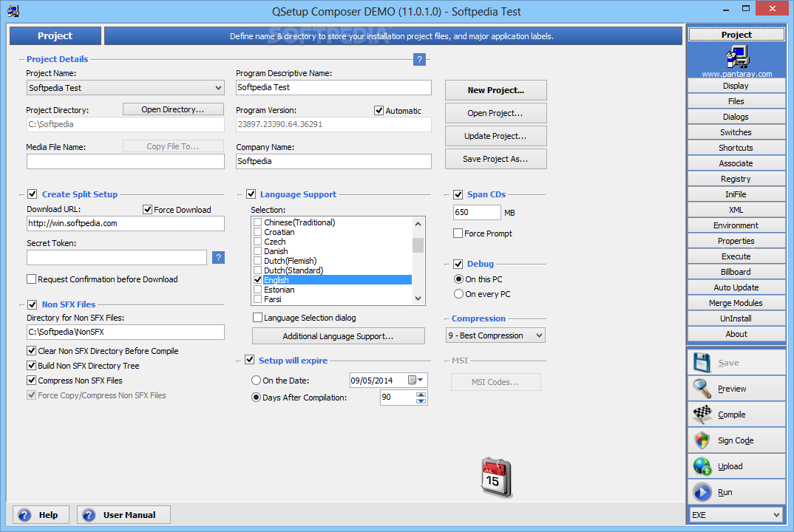This screenshot has height=532, width=794.
Task: Click the Company Name input field
Action: tap(333, 161)
